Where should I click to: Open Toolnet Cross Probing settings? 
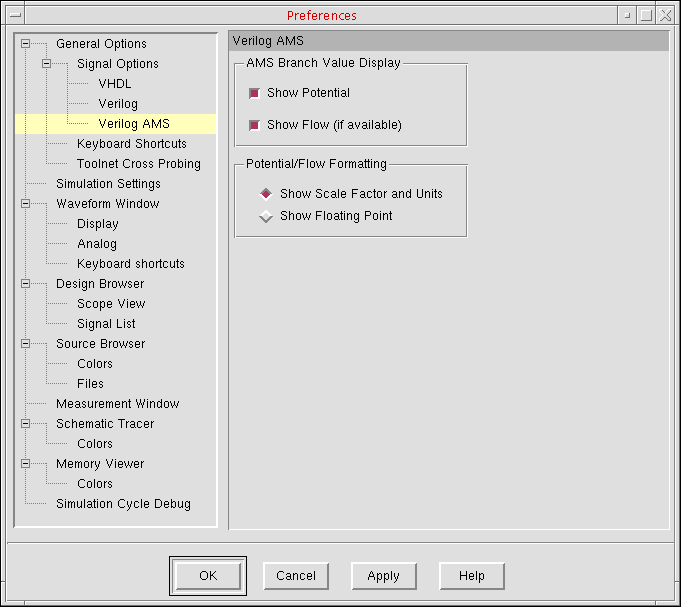pos(139,164)
